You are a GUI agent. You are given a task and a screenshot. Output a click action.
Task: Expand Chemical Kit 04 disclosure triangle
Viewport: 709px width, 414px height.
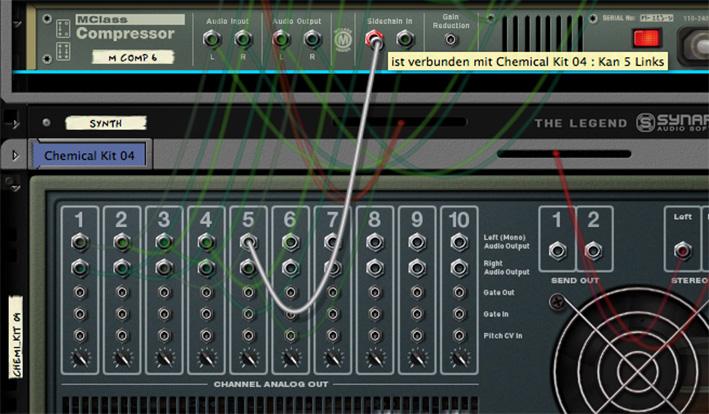[x=15, y=155]
